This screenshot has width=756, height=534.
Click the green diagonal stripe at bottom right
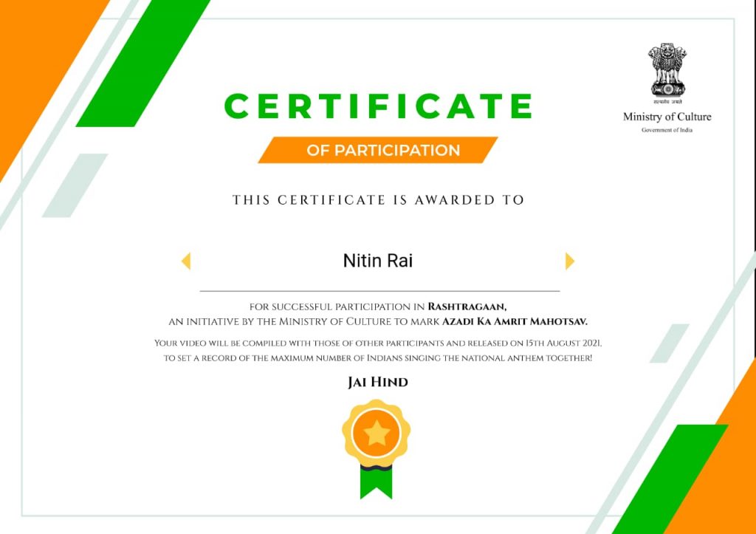[x=670, y=479]
